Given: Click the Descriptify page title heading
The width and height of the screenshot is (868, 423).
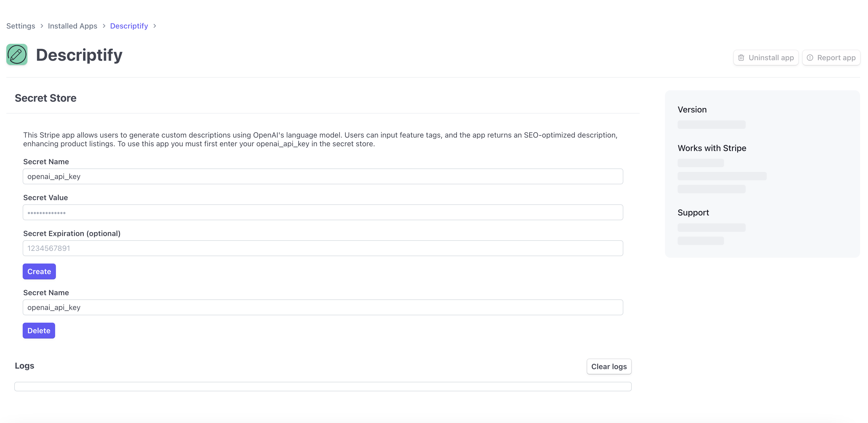Looking at the screenshot, I should (x=79, y=55).
